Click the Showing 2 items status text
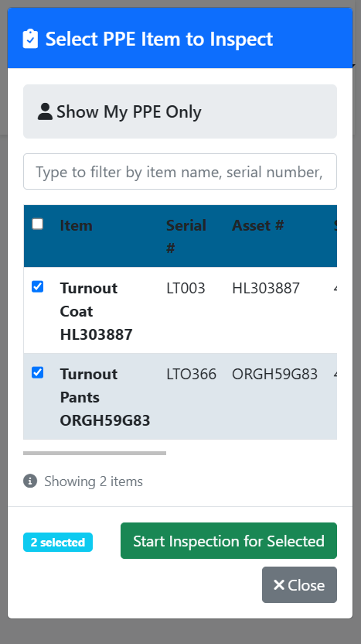This screenshot has width=361, height=644. tap(94, 481)
